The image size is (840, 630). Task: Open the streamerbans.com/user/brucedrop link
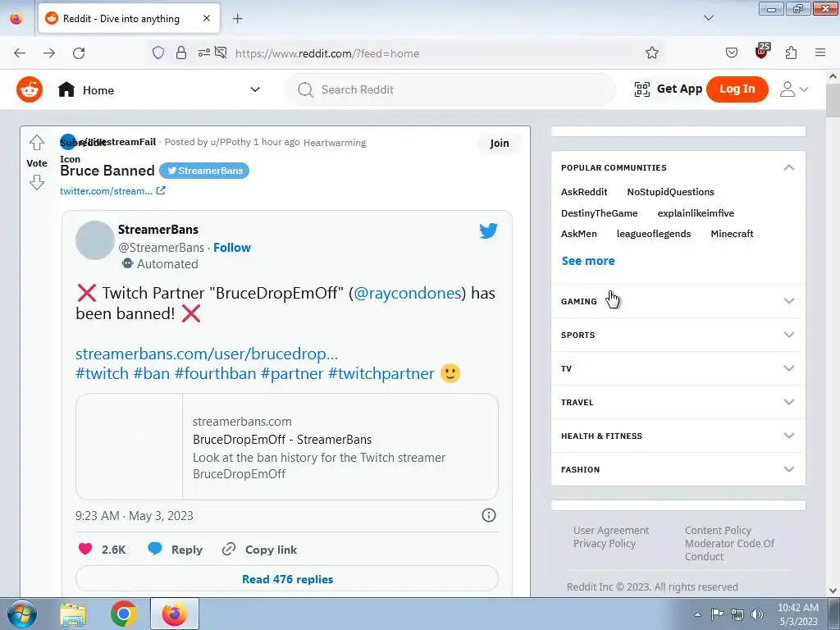(x=207, y=354)
